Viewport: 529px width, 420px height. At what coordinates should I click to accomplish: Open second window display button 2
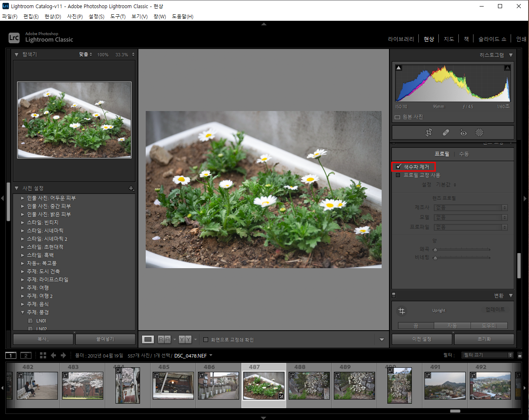click(x=26, y=356)
